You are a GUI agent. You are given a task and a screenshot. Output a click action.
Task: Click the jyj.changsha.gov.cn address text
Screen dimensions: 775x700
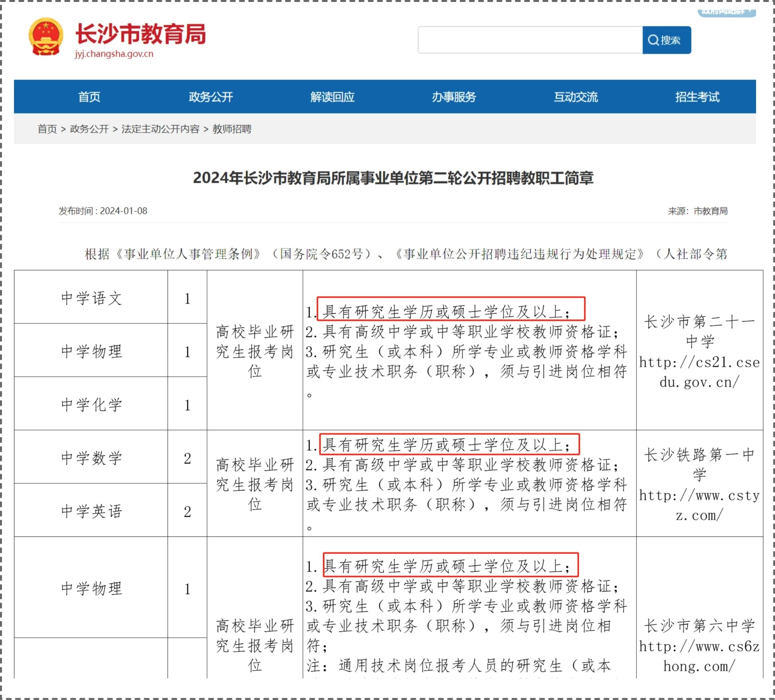(x=114, y=54)
